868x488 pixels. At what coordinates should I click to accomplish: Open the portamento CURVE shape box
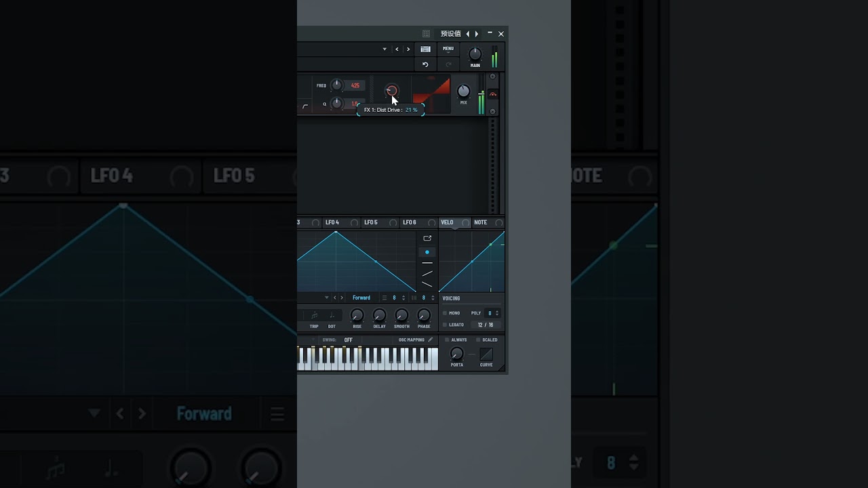[486, 354]
